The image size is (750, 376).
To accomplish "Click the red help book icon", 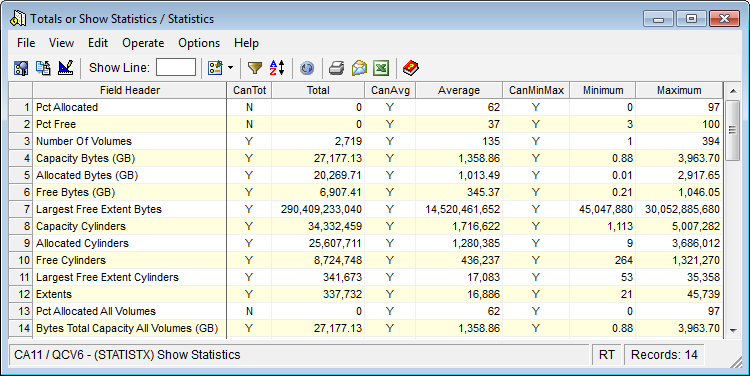I will tap(411, 68).
